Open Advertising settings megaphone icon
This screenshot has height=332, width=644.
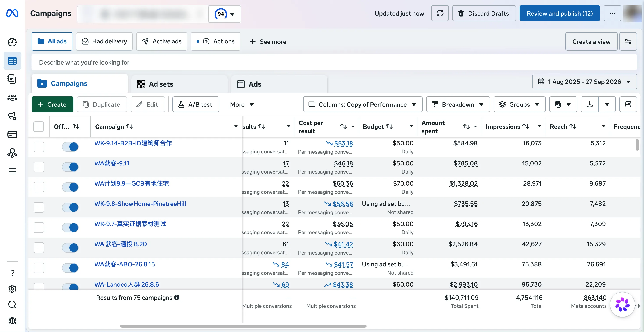coord(12,116)
